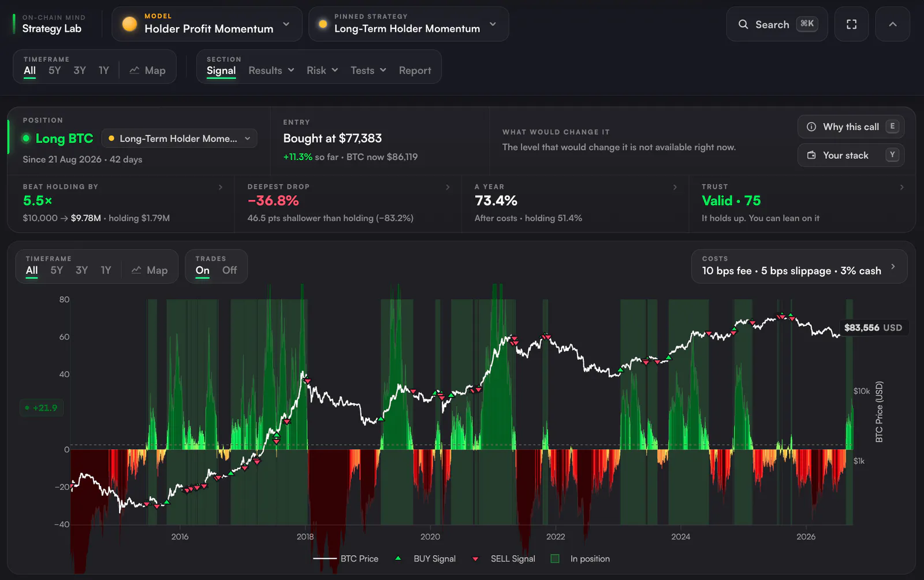This screenshot has width=924, height=580.
Task: Open A Year card arrow
Action: coord(675,187)
